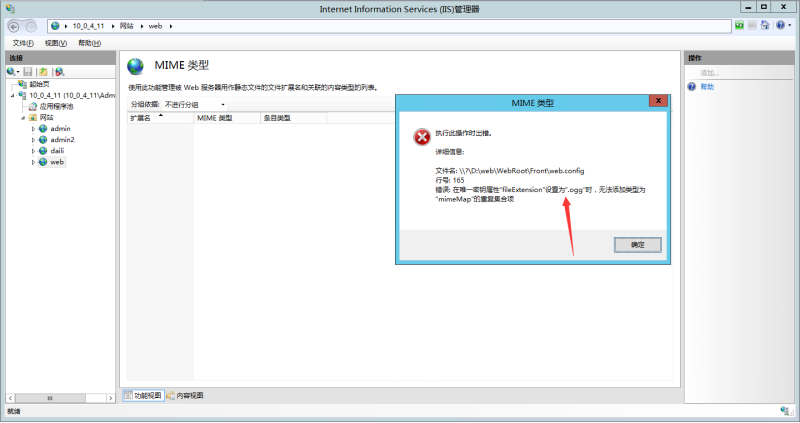Image resolution: width=800 pixels, height=423 pixels.
Task: Open breadcrumb arrow after web
Action: pyautogui.click(x=170, y=26)
